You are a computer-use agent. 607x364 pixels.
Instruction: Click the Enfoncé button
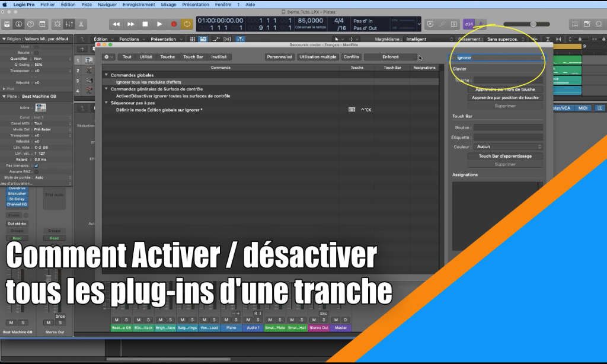coord(391,57)
